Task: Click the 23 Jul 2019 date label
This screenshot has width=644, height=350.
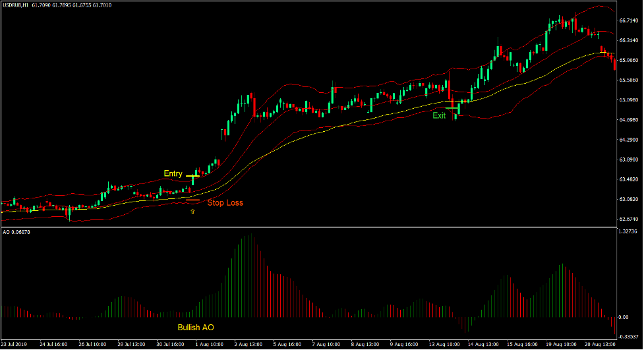Action: click(15, 344)
